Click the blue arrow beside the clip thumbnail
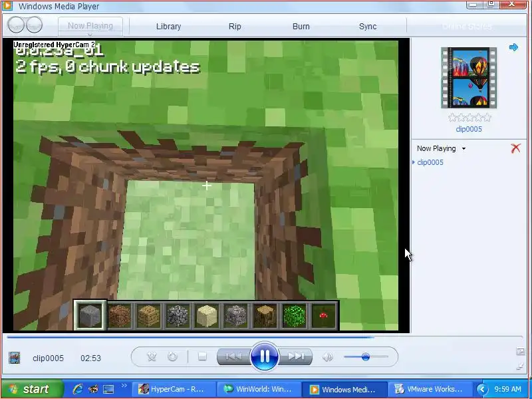The image size is (532, 399). click(x=513, y=47)
